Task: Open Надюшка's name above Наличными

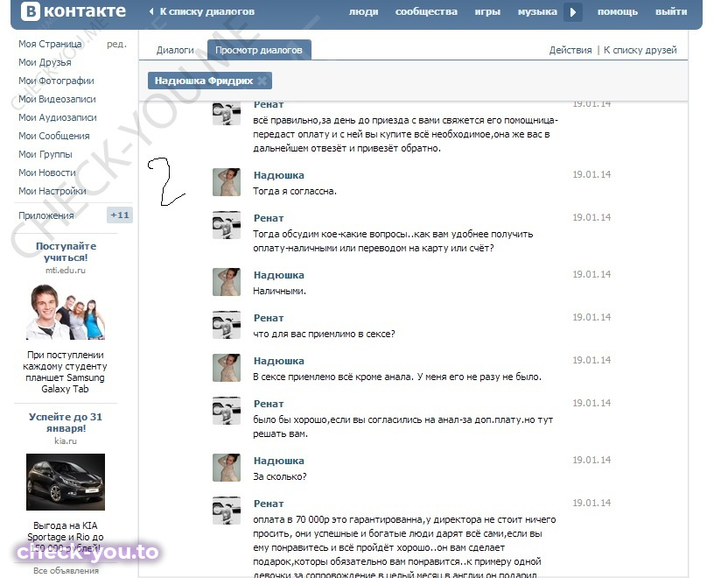Action: [278, 275]
